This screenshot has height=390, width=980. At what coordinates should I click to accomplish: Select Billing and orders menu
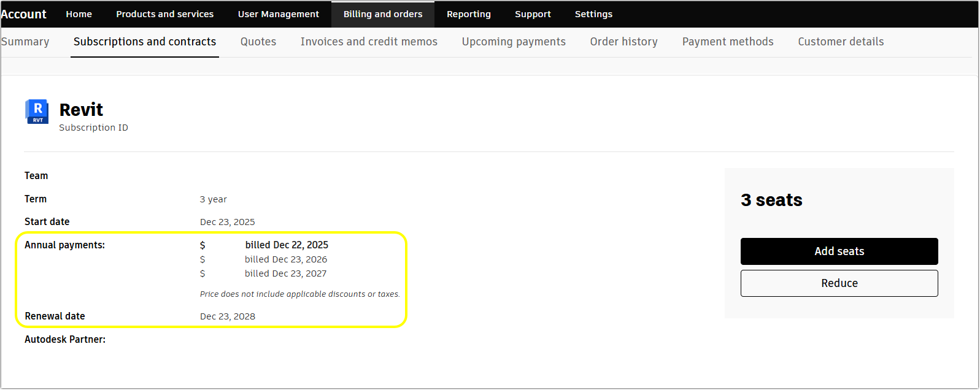click(x=383, y=14)
